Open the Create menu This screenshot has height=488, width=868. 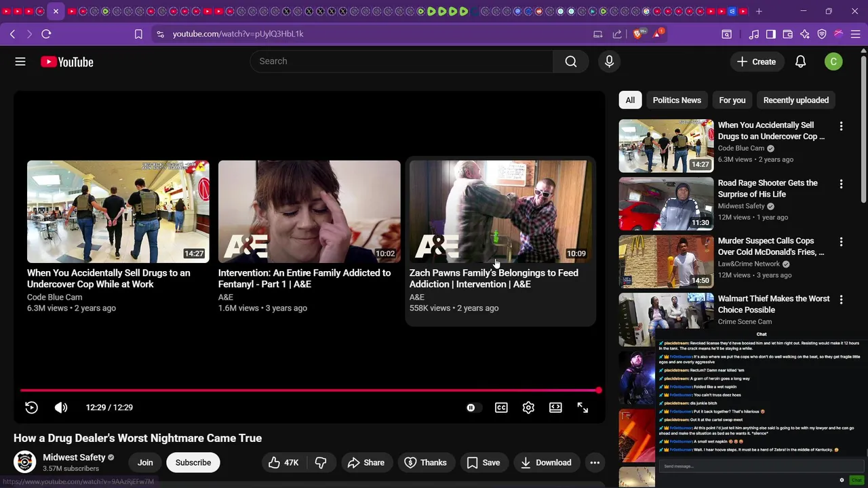tap(757, 62)
